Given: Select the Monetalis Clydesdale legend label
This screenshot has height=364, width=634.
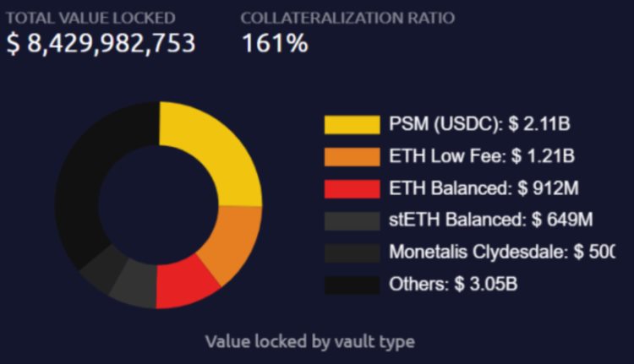Looking at the screenshot, I should point(501,253).
